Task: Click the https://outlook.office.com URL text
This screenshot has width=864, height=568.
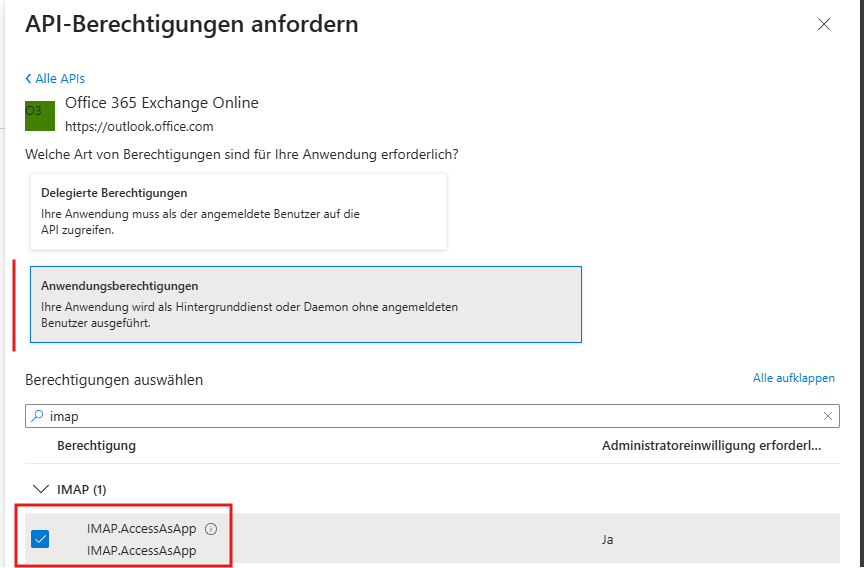Action: [139, 127]
